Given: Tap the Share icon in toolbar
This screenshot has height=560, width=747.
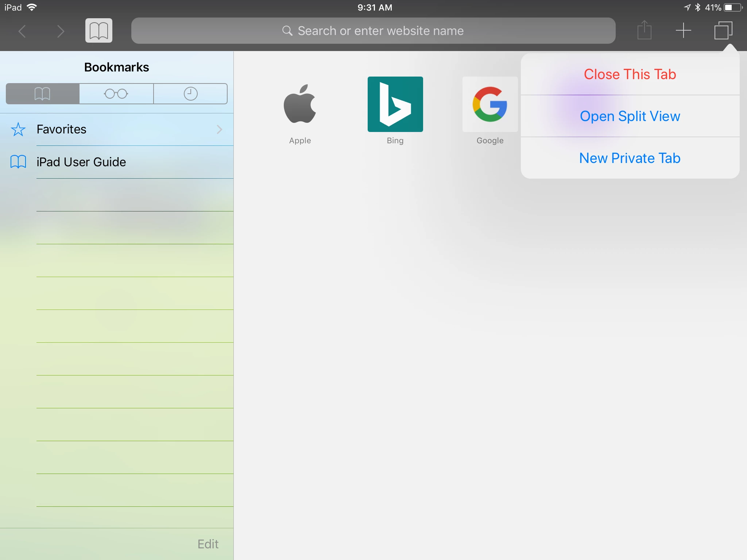Looking at the screenshot, I should point(645,30).
